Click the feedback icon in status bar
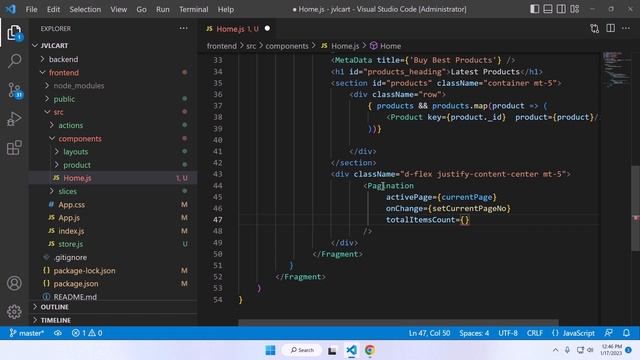640x360 pixels. pos(609,333)
